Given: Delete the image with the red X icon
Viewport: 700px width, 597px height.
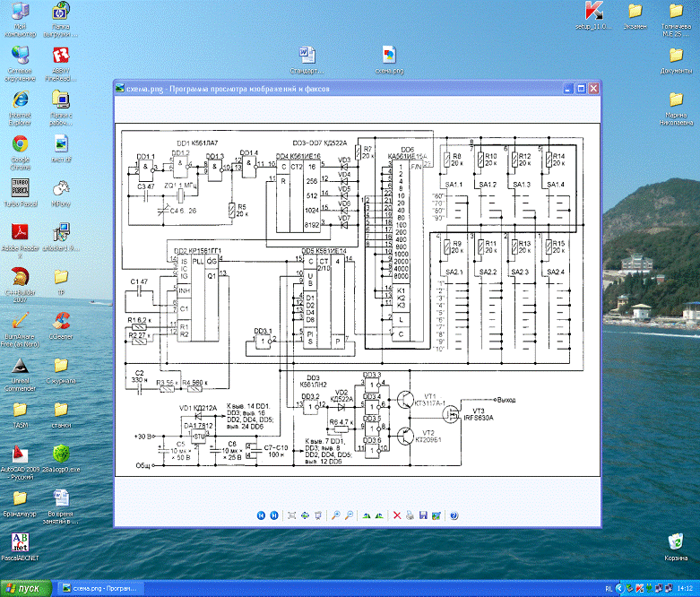Looking at the screenshot, I should pyautogui.click(x=397, y=515).
